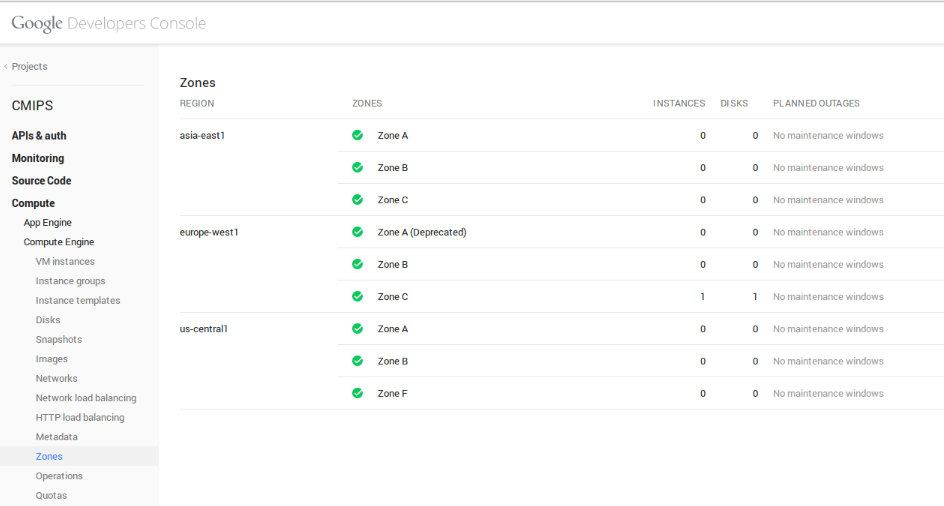Open Metadata page

click(x=57, y=437)
